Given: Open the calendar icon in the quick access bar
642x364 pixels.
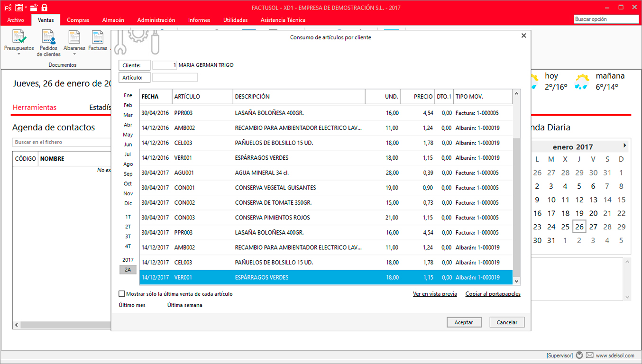Looking at the screenshot, I should (19, 7).
